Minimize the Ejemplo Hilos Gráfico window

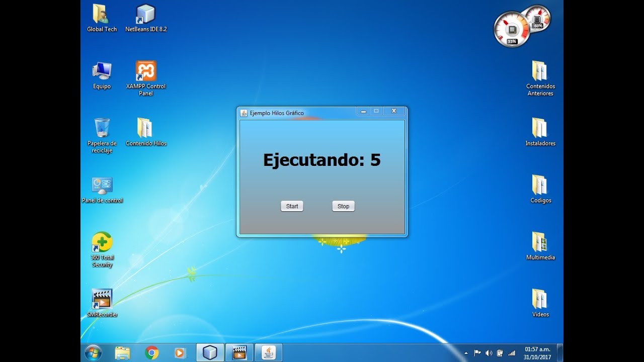(x=363, y=111)
